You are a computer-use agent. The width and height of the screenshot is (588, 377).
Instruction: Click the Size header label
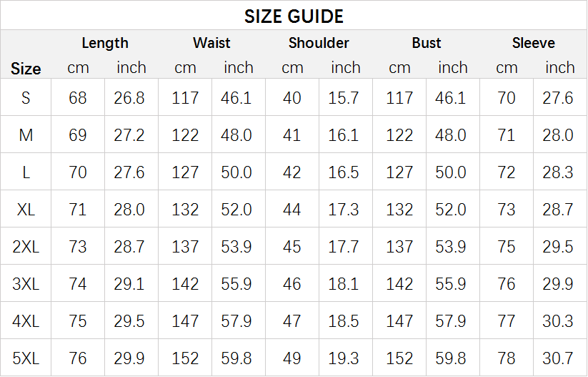(x=26, y=69)
